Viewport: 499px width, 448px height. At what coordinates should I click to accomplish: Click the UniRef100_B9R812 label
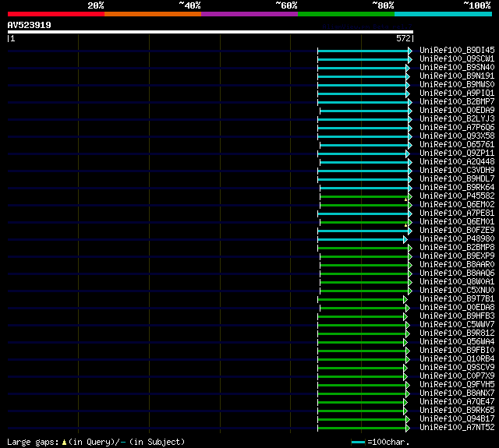(x=457, y=333)
